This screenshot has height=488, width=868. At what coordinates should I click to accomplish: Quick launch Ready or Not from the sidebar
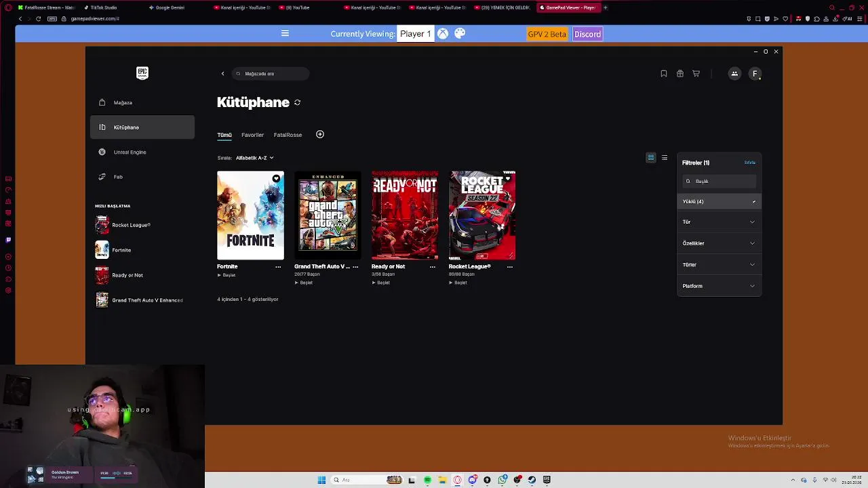[x=142, y=275]
